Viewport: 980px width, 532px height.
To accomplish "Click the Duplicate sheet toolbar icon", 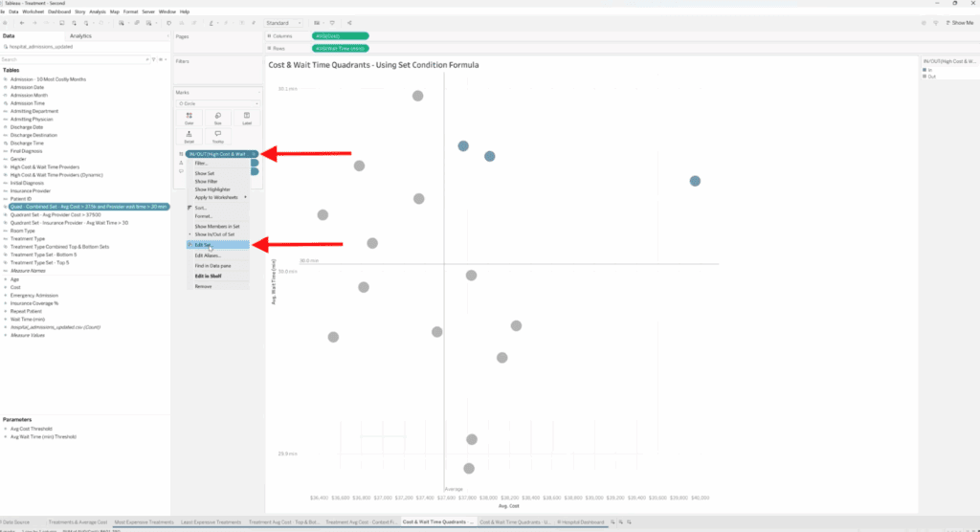I will pyautogui.click(x=137, y=23).
